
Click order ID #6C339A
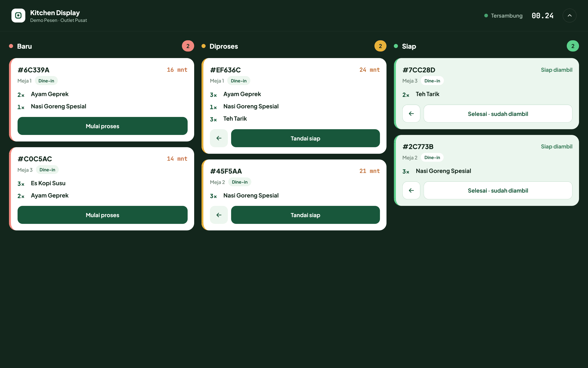pyautogui.click(x=33, y=70)
